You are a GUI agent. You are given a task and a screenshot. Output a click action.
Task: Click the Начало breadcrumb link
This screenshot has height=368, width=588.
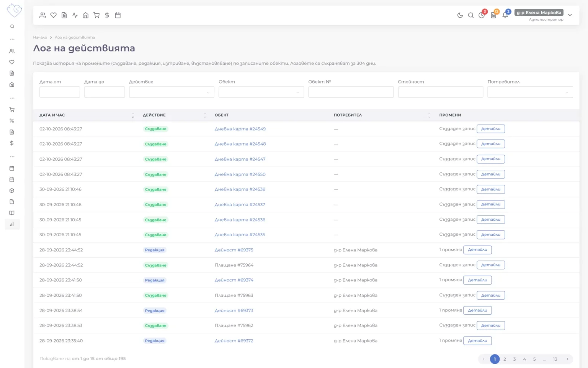(40, 38)
